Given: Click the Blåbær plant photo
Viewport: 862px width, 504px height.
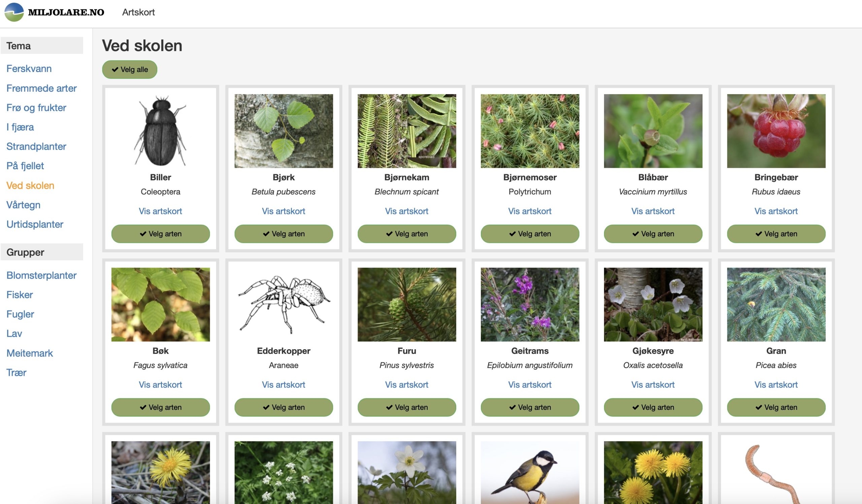Looking at the screenshot, I should 653,131.
